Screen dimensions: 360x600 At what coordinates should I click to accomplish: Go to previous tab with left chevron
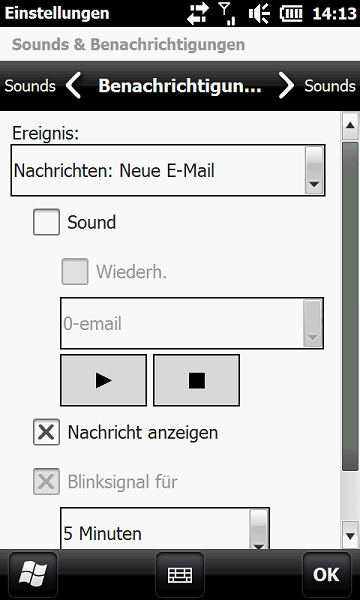[x=73, y=86]
